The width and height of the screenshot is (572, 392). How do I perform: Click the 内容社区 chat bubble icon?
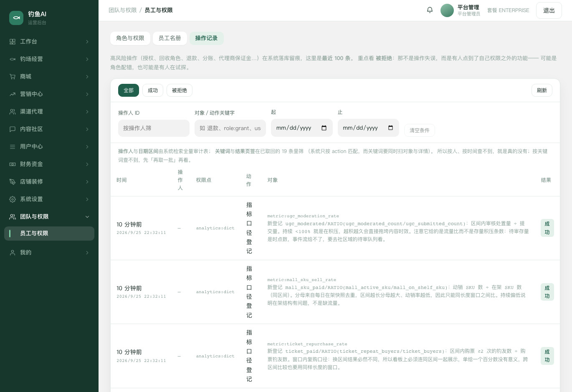point(13,129)
